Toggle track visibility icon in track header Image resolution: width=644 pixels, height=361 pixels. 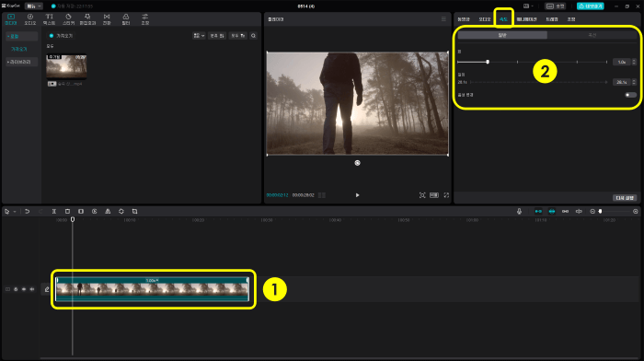[x=24, y=289]
